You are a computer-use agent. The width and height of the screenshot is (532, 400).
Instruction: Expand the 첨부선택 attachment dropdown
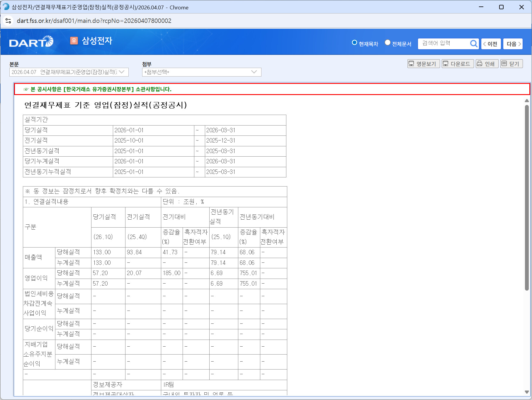pyautogui.click(x=201, y=72)
